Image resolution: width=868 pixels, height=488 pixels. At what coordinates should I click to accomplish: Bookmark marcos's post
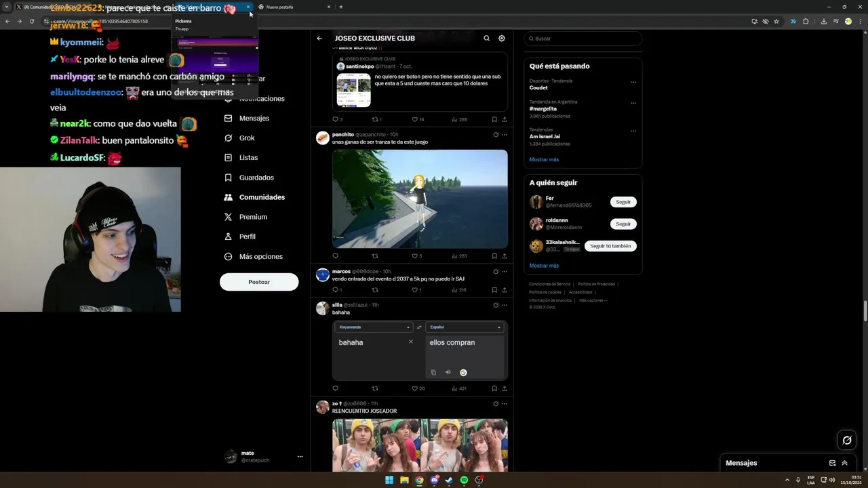[494, 290]
